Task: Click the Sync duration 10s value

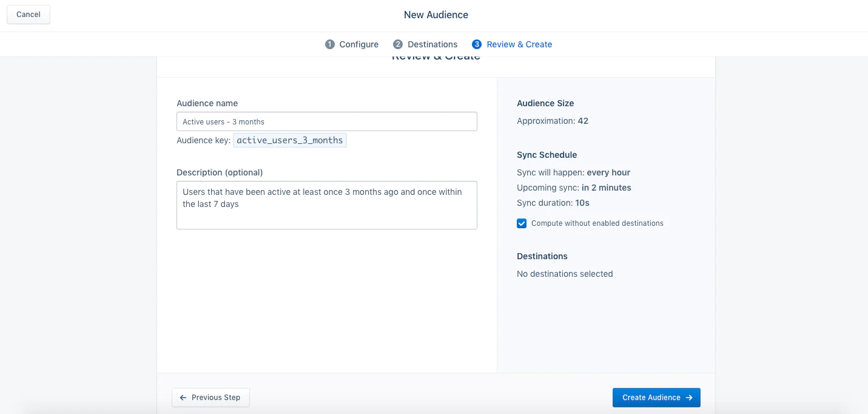Action: pos(582,203)
